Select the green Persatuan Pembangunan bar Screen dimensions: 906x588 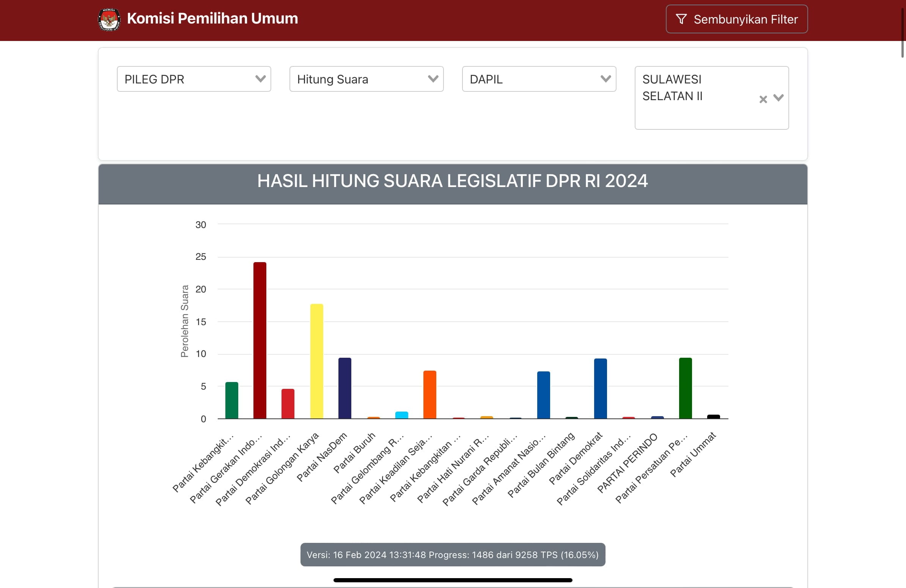pos(685,388)
